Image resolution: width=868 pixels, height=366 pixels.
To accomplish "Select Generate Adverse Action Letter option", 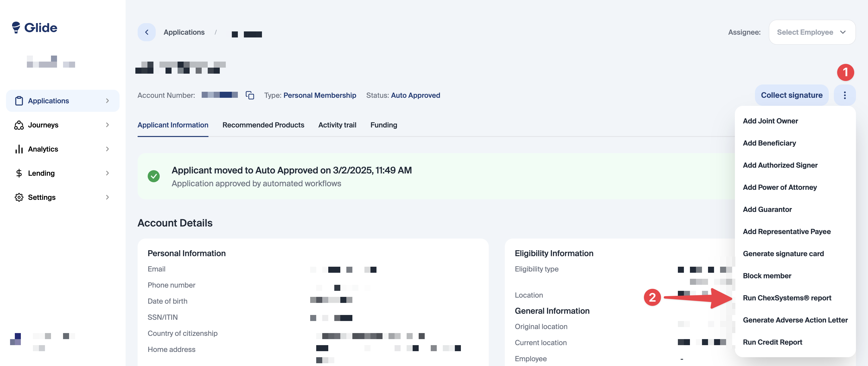I will [795, 320].
